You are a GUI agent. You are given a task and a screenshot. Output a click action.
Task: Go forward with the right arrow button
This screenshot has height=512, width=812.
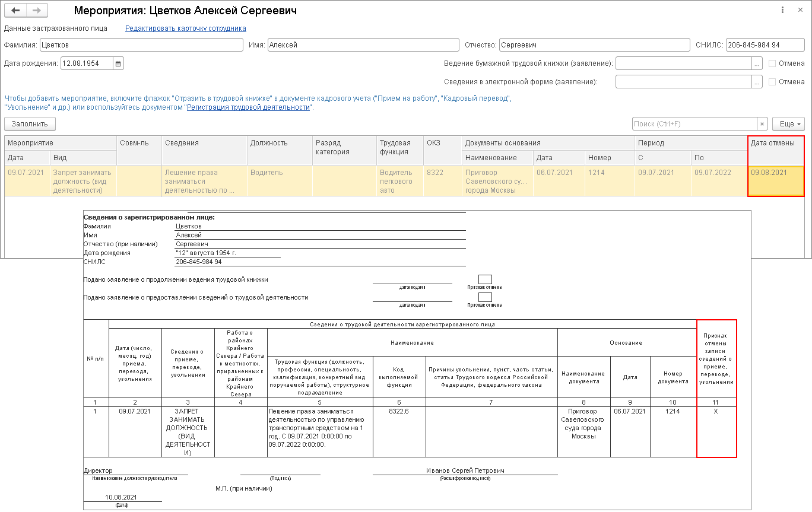pyautogui.click(x=37, y=11)
